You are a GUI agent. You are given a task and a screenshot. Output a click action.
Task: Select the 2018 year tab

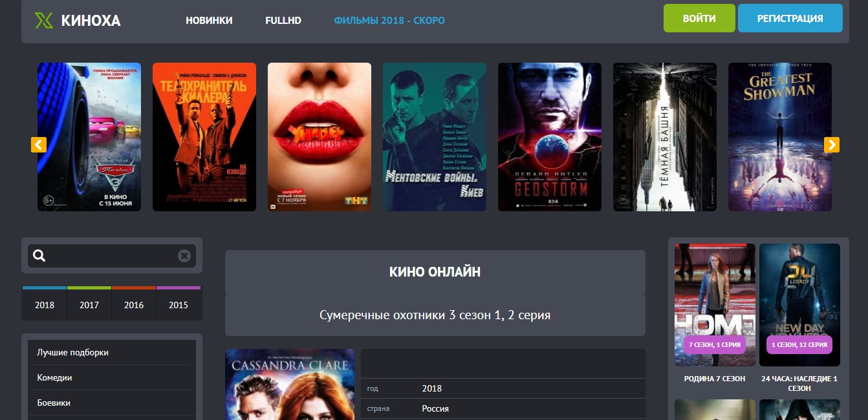[x=45, y=304]
